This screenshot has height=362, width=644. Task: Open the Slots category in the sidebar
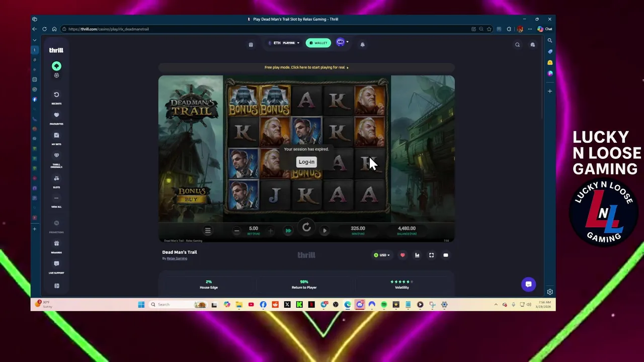click(x=56, y=181)
